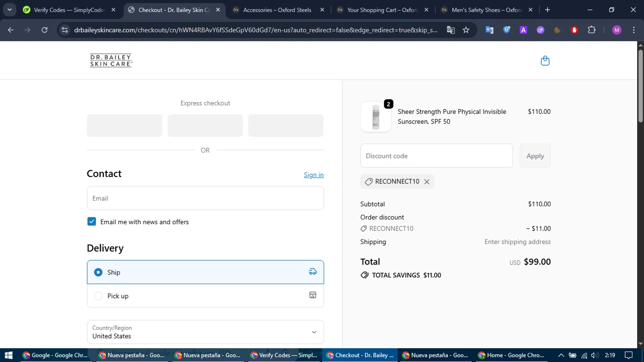
Task: Open Verify Codes taskbar window
Action: click(283, 355)
